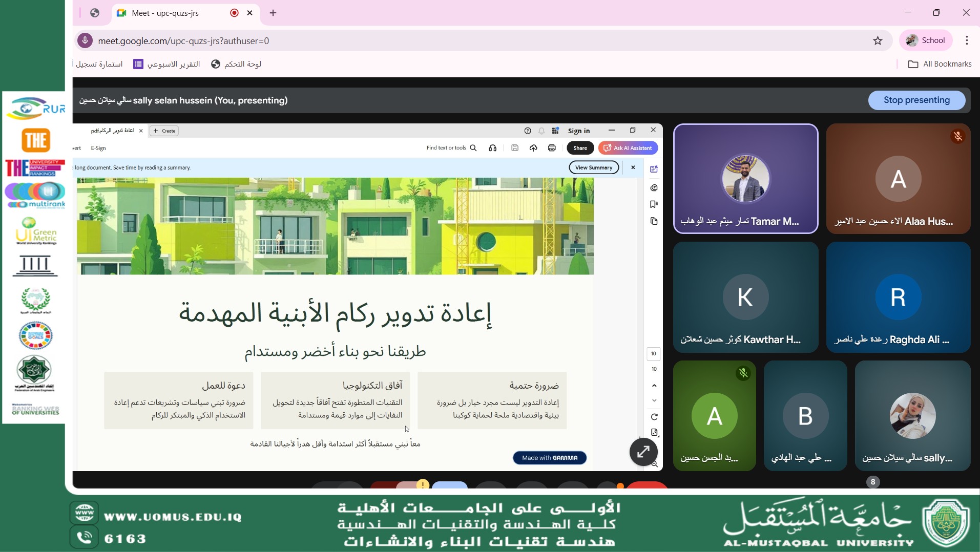Open the E-Sign menu in Acrobat

[x=98, y=148]
